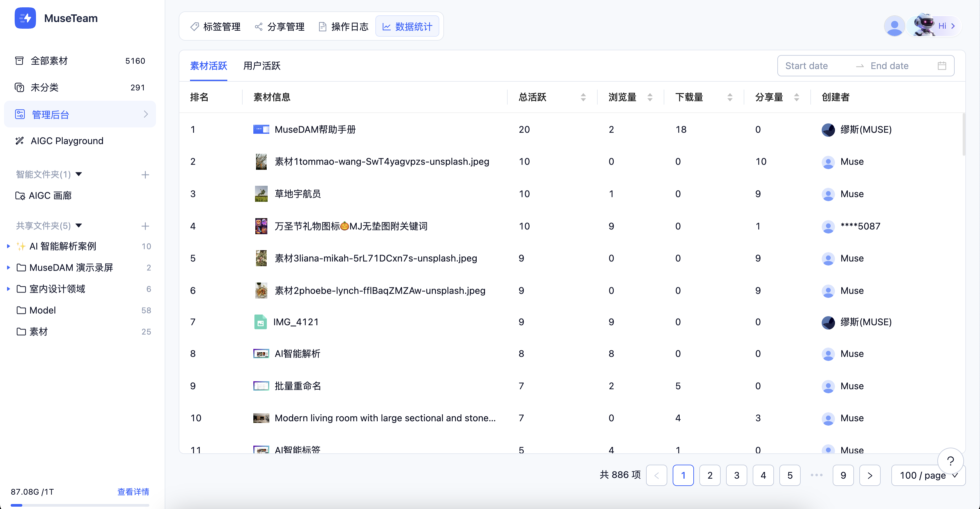This screenshot has height=509, width=980.
Task: Click the calendar icon in date range
Action: [942, 66]
